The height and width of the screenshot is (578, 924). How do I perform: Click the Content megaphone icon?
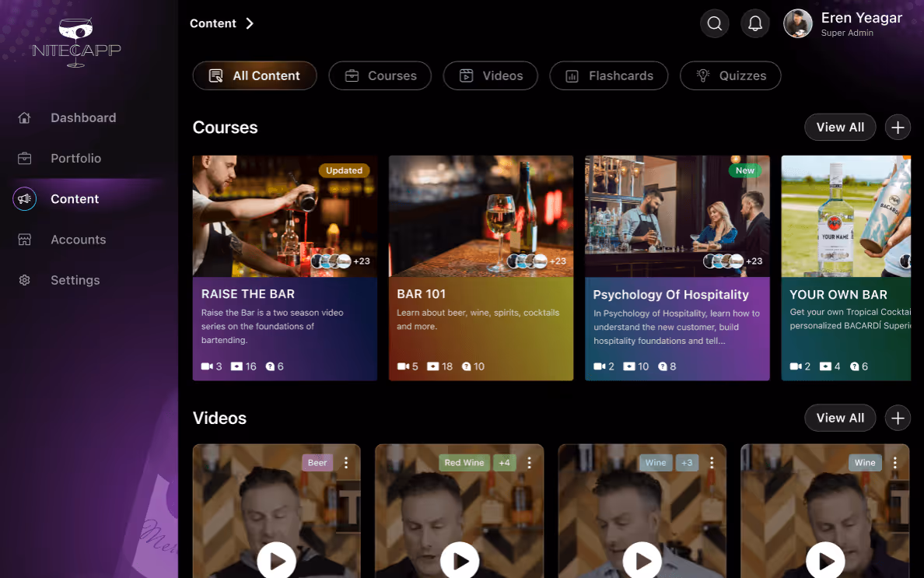(24, 199)
